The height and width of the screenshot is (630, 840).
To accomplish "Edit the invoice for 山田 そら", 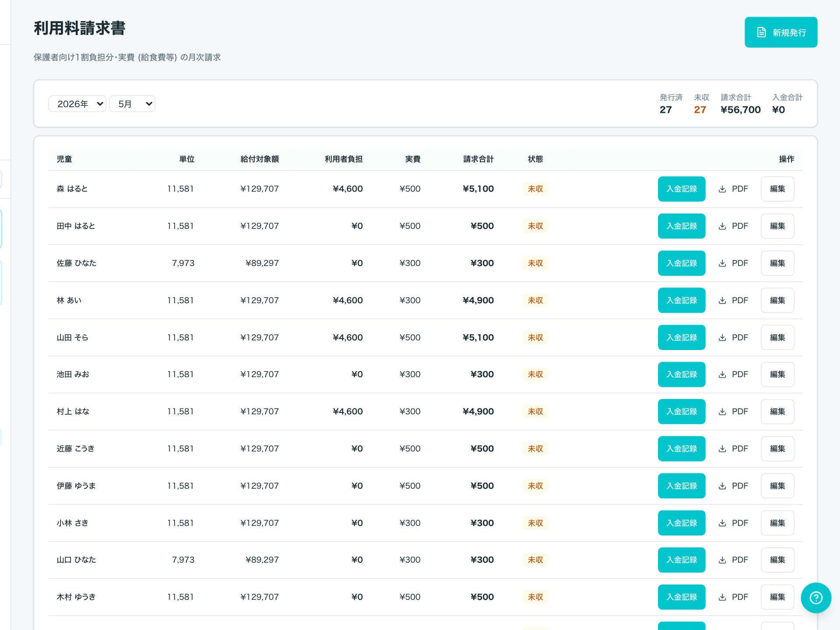I will pos(777,337).
